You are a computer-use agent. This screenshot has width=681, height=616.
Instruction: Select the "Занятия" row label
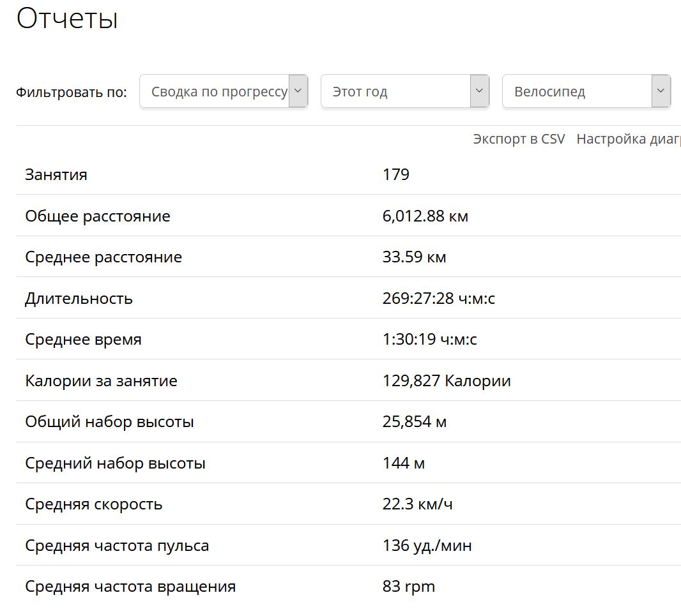click(56, 175)
